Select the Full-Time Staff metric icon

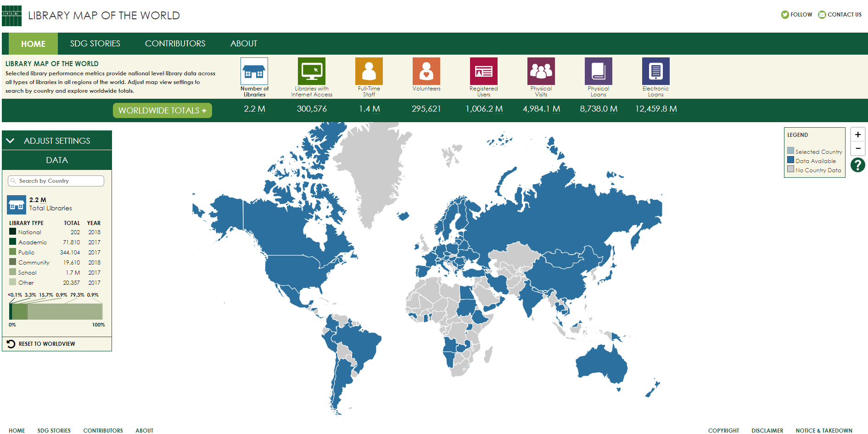click(x=369, y=71)
